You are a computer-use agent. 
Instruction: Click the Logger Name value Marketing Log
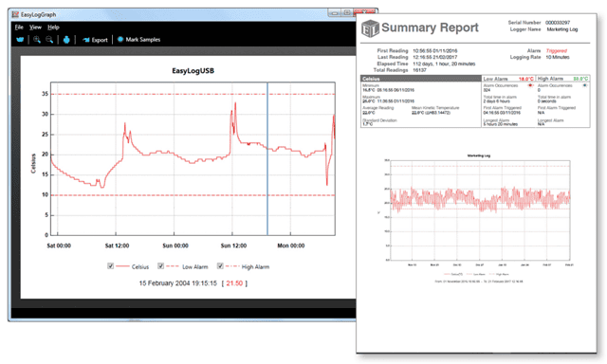pyautogui.click(x=562, y=29)
